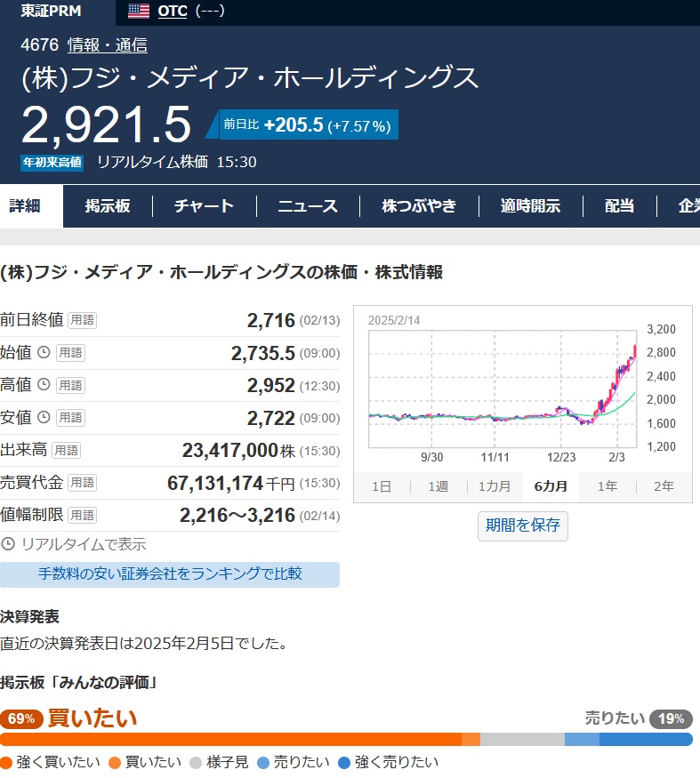
Task: Click the clock icon next to 安値
Action: point(43,418)
